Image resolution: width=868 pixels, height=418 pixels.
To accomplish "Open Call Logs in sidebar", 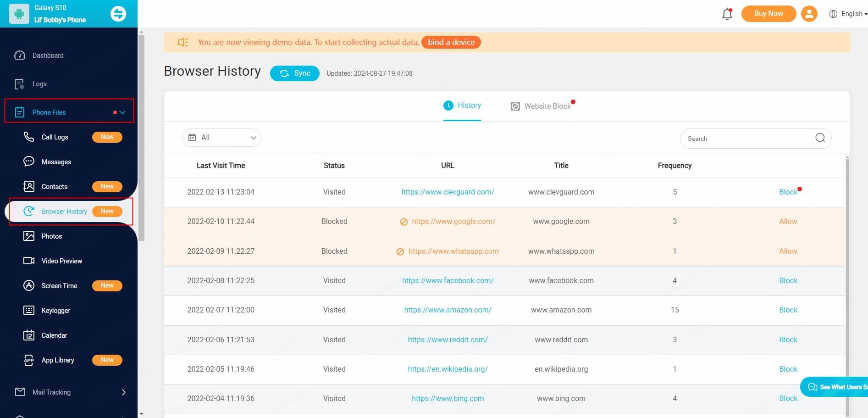I will [x=55, y=137].
